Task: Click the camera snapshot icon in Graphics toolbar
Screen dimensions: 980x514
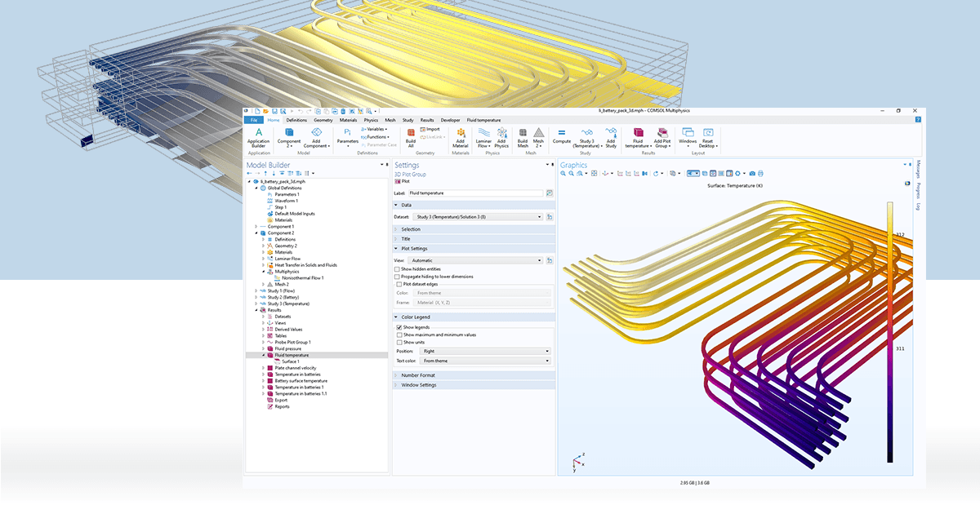Action: click(x=751, y=173)
